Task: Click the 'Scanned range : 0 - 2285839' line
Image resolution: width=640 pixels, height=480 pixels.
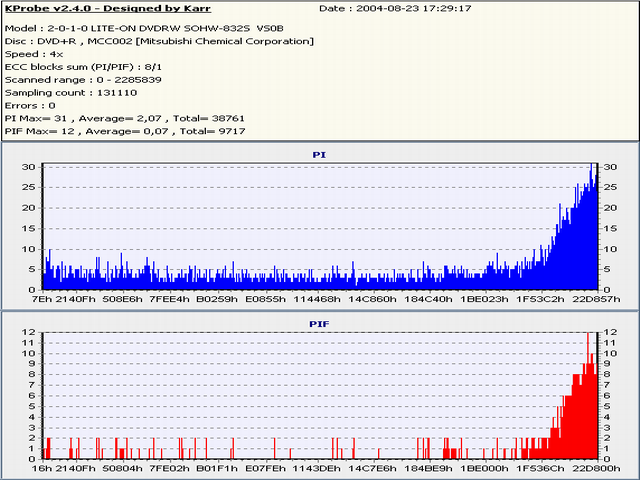Action: [x=83, y=80]
